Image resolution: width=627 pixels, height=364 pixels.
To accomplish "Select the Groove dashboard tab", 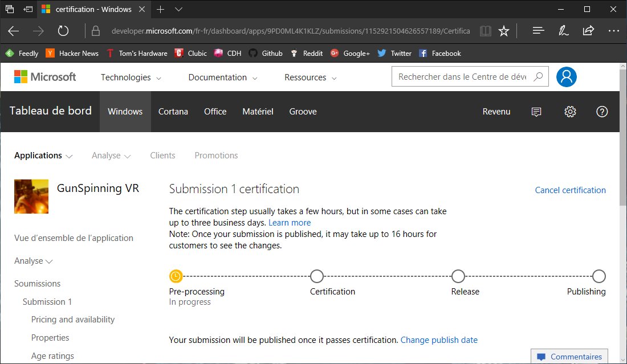I will [303, 112].
